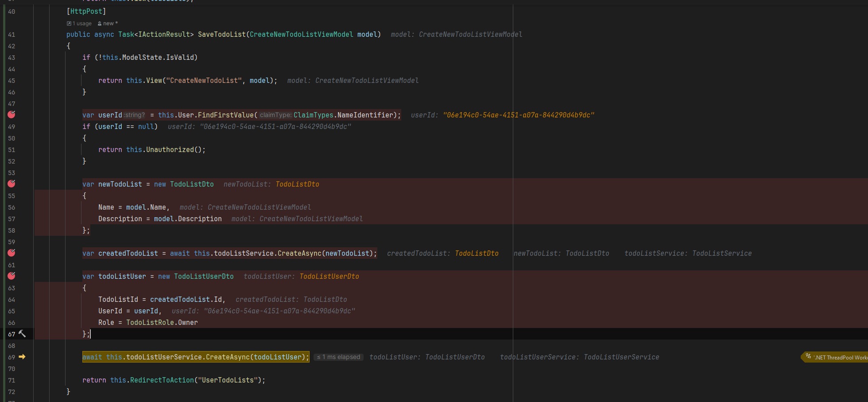Click the "CreateNewTodoList" string literal
Screen dimensions: 868x402
(204, 81)
